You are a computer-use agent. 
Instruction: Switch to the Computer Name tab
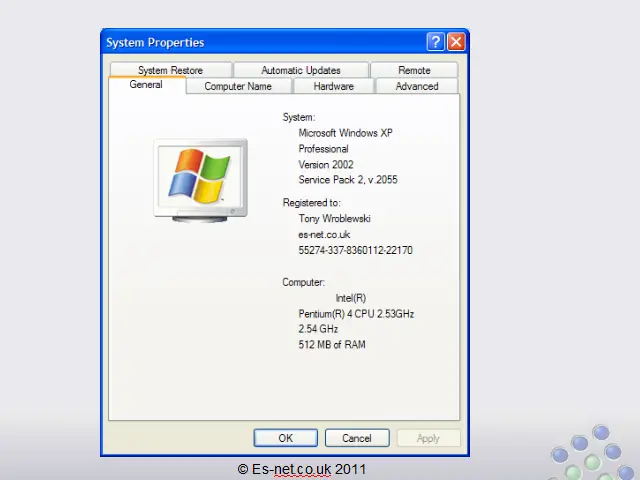pos(238,86)
